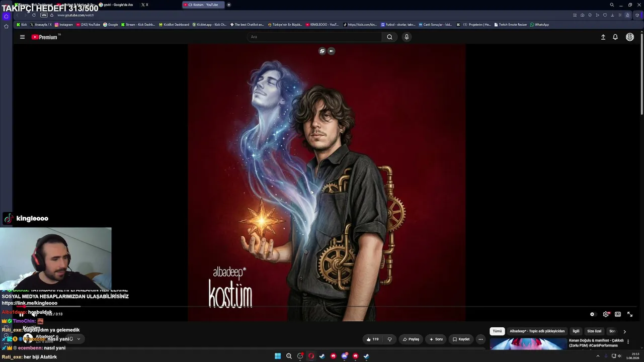Select the Size özel filter chip
Screen dimensions: 644x362
(x=594, y=331)
